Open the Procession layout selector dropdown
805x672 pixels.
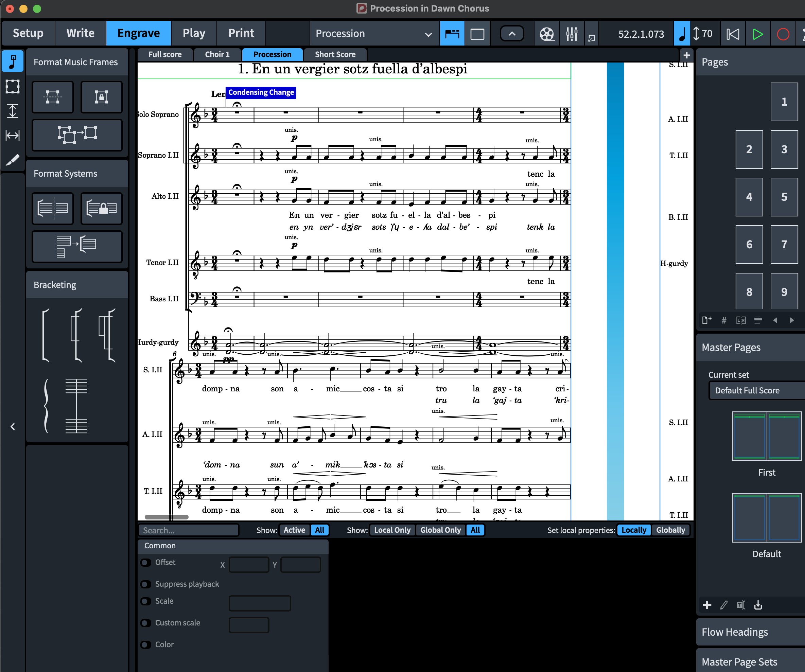(373, 34)
